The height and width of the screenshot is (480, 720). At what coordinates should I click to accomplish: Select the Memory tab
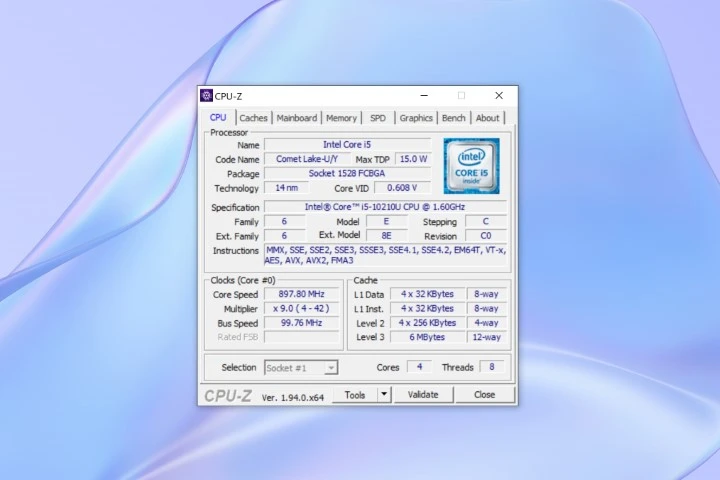pos(341,118)
